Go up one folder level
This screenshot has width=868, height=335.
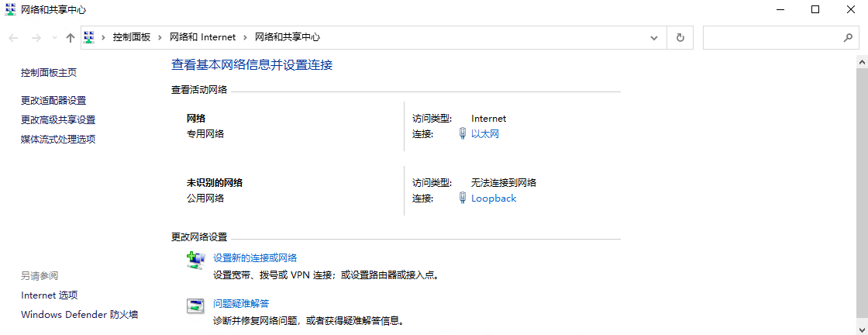coord(71,37)
